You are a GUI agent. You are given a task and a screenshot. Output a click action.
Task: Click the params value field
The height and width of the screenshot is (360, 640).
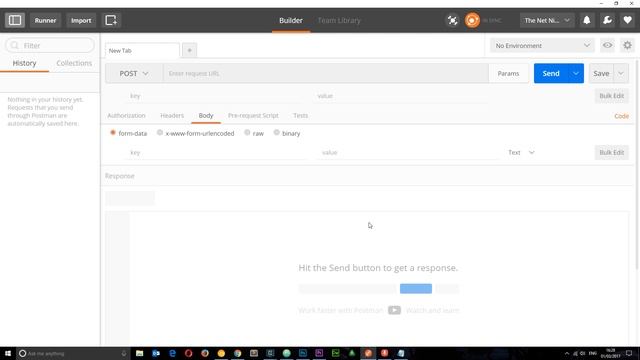pos(402,96)
